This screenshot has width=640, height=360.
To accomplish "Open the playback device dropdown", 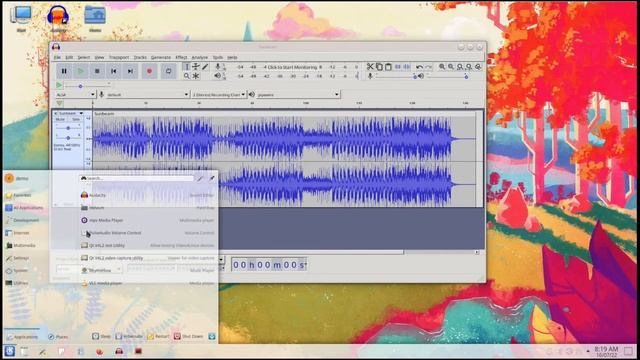I will pyautogui.click(x=298, y=95).
